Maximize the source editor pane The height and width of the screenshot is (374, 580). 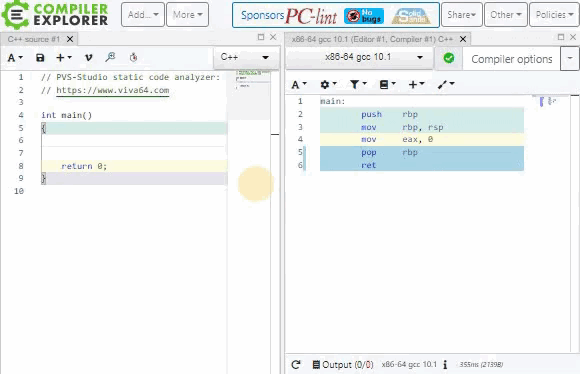tap(261, 37)
